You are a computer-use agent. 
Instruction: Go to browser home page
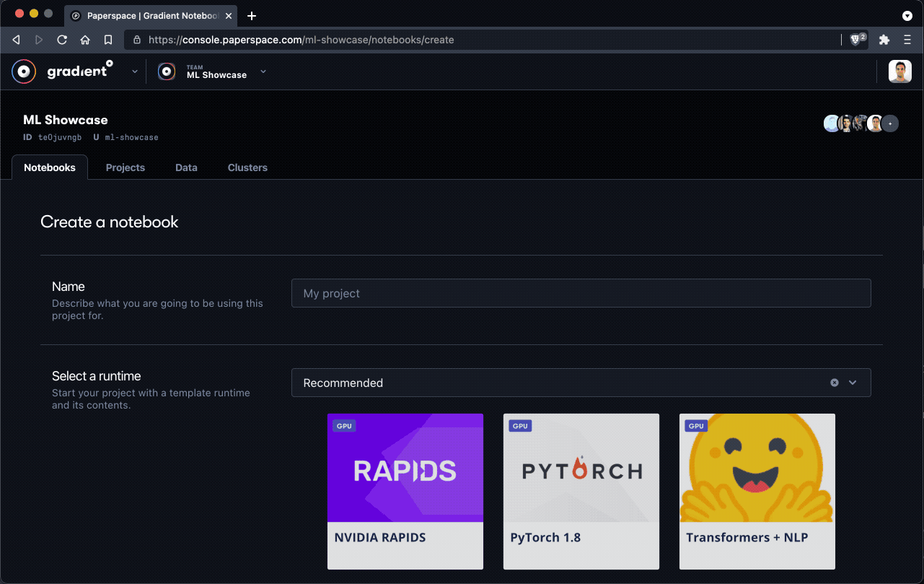(x=85, y=40)
